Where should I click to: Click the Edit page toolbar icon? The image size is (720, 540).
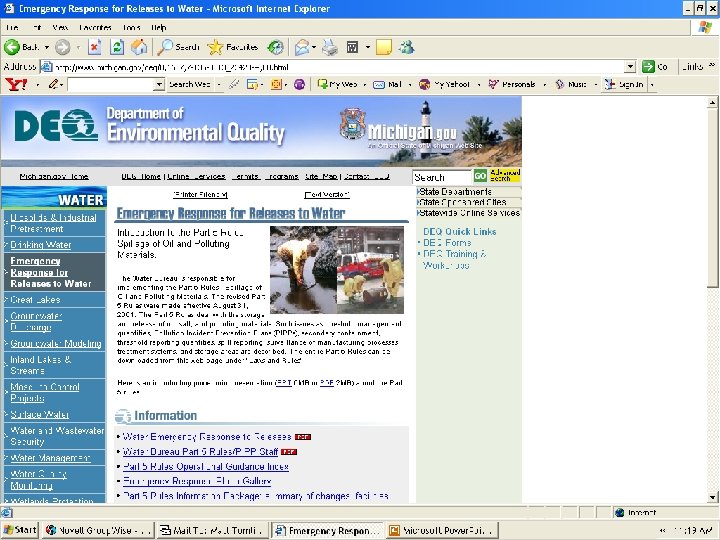352,47
